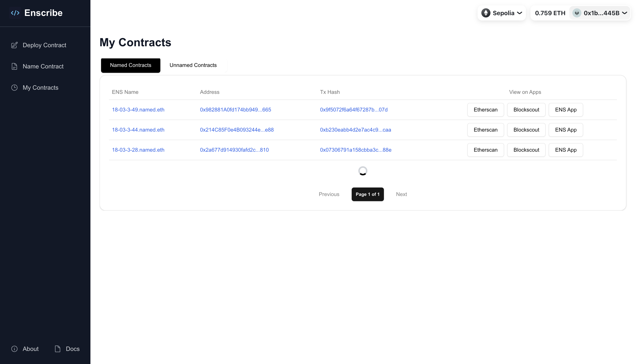This screenshot has height=364, width=637.
Task: Open tx hash 0xb230eabb4d2e7ac4c9...caa
Action: tap(355, 130)
